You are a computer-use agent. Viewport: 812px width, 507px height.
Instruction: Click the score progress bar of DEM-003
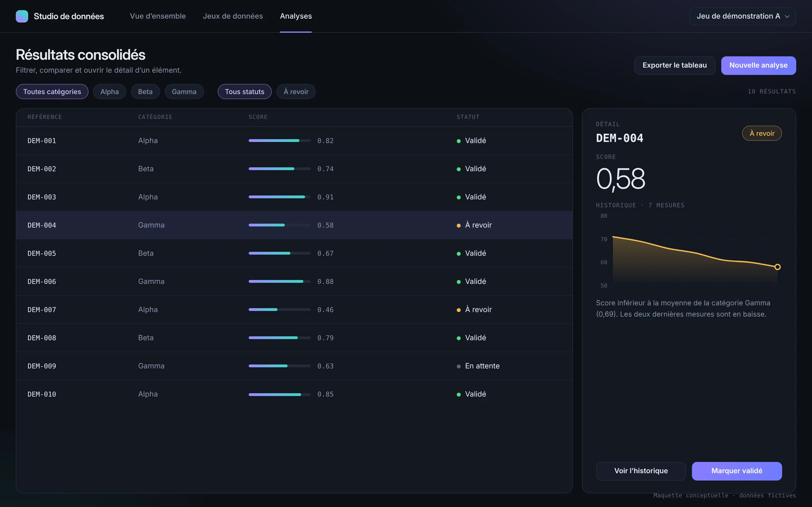(279, 197)
